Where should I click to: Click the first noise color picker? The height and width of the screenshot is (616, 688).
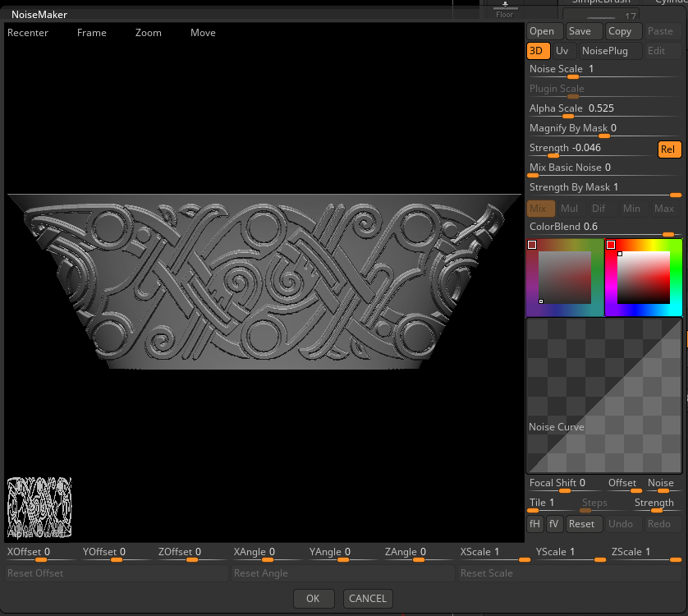565,278
